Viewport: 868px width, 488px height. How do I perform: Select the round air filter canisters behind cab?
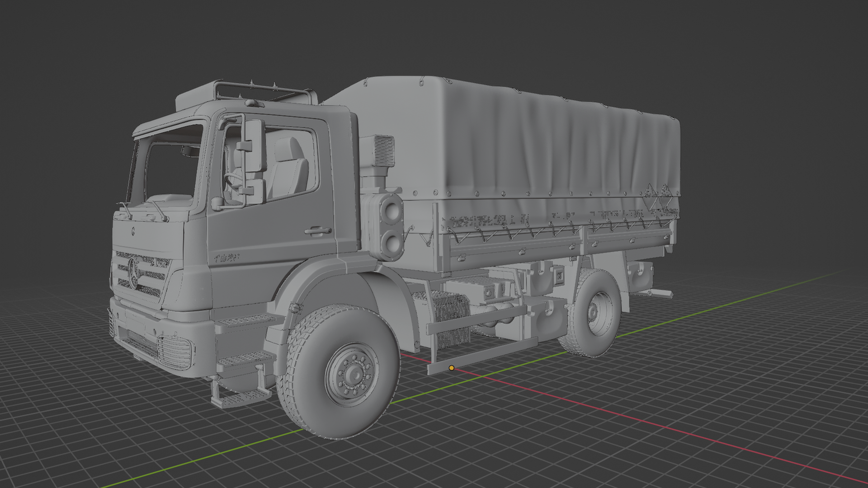(391, 227)
